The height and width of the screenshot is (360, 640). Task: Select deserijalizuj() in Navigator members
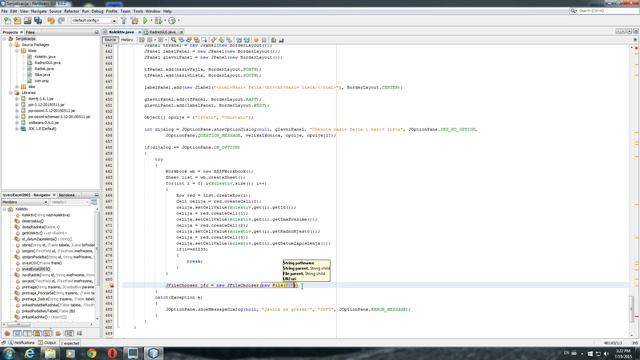(x=33, y=221)
